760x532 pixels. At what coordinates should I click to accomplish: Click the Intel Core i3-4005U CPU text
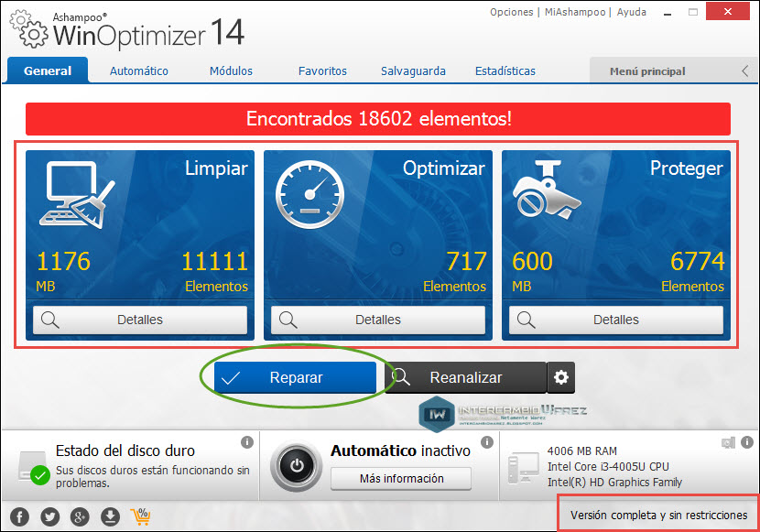coord(608,467)
